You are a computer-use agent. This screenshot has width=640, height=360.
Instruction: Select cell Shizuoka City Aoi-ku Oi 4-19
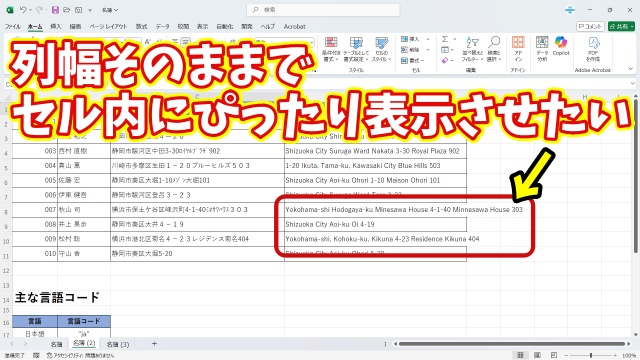coord(376,224)
